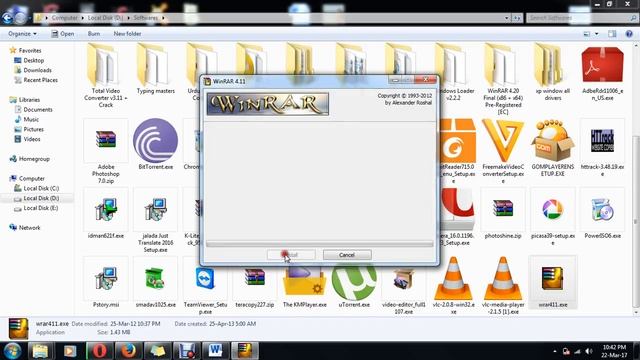This screenshot has width=640, height=360.
Task: Expand address bar history dropdown
Action: (x=507, y=18)
